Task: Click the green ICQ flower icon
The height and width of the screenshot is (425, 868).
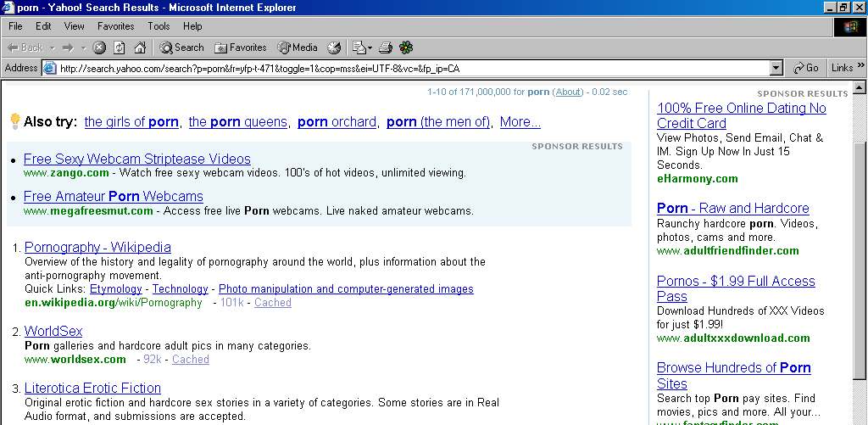Action: (407, 48)
